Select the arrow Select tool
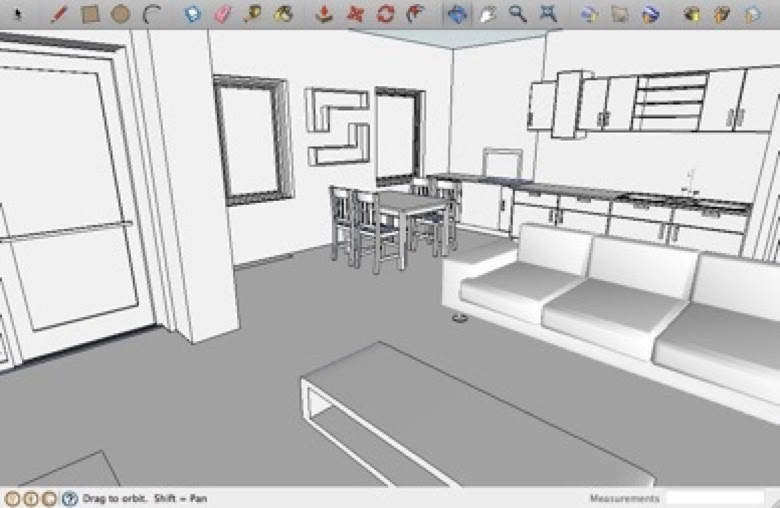 [x=18, y=14]
